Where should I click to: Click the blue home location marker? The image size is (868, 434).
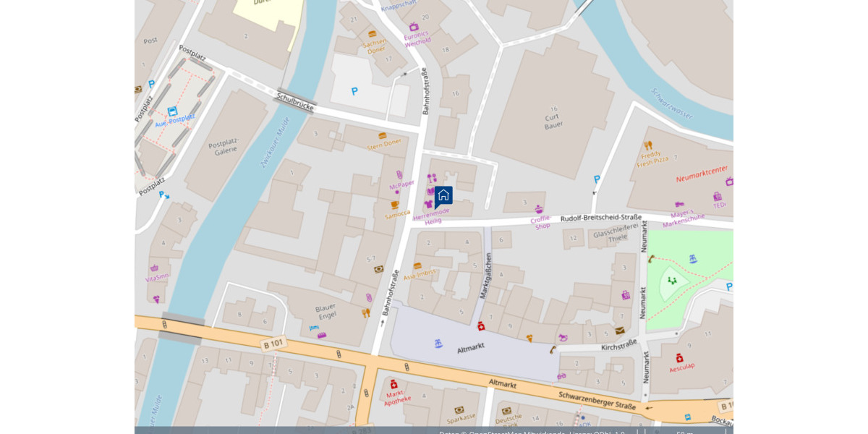tap(443, 195)
